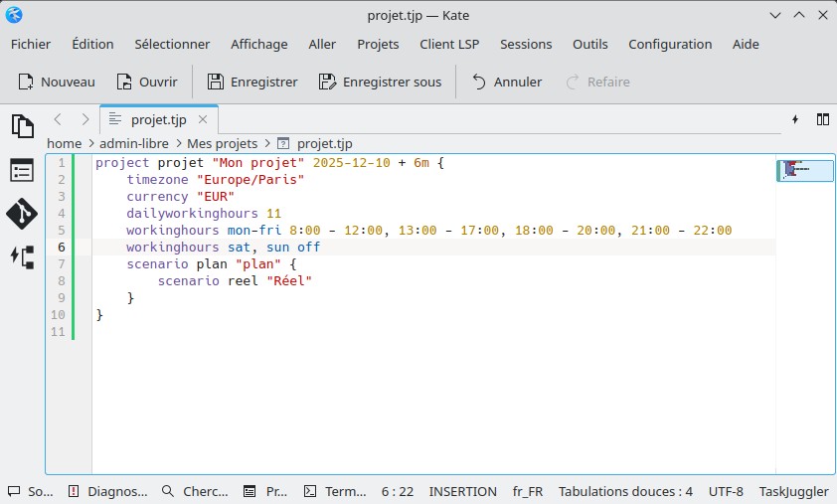
Task: Open the soft tabs indentation dropdown
Action: (625, 491)
